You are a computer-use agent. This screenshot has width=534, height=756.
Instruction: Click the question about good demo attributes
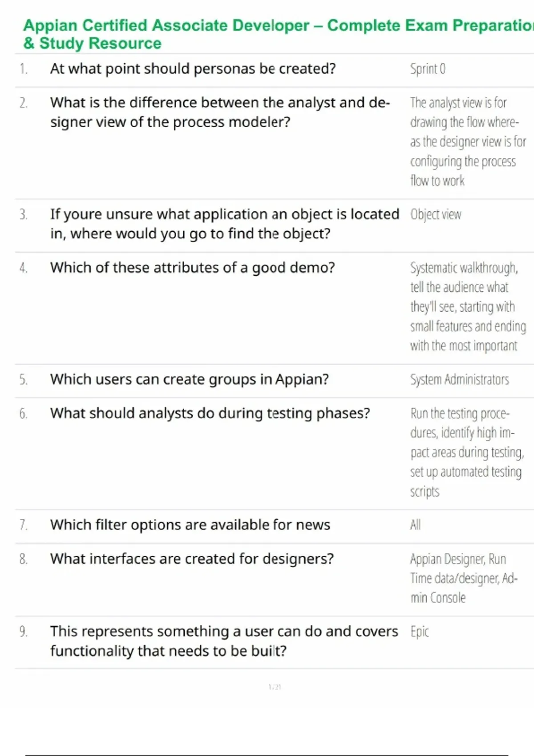192,268
